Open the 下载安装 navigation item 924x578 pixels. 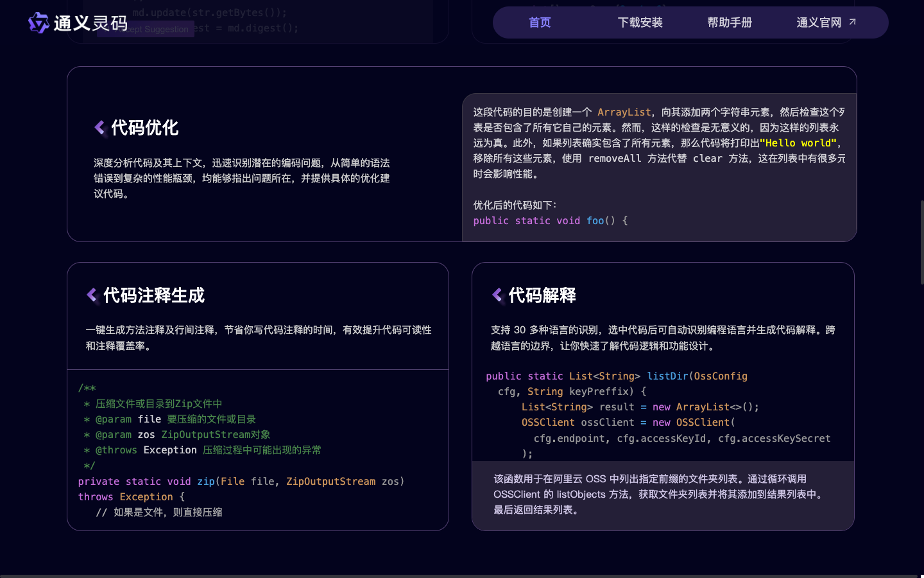(x=640, y=22)
